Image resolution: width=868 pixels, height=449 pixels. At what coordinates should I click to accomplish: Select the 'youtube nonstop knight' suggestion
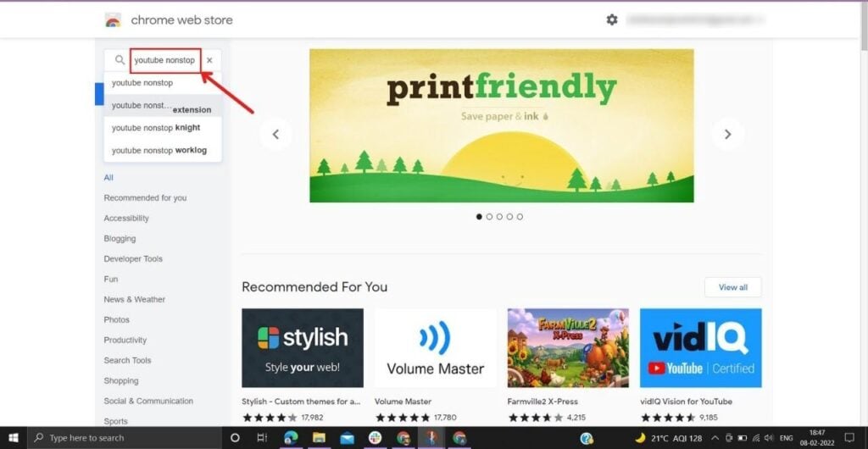coord(163,128)
